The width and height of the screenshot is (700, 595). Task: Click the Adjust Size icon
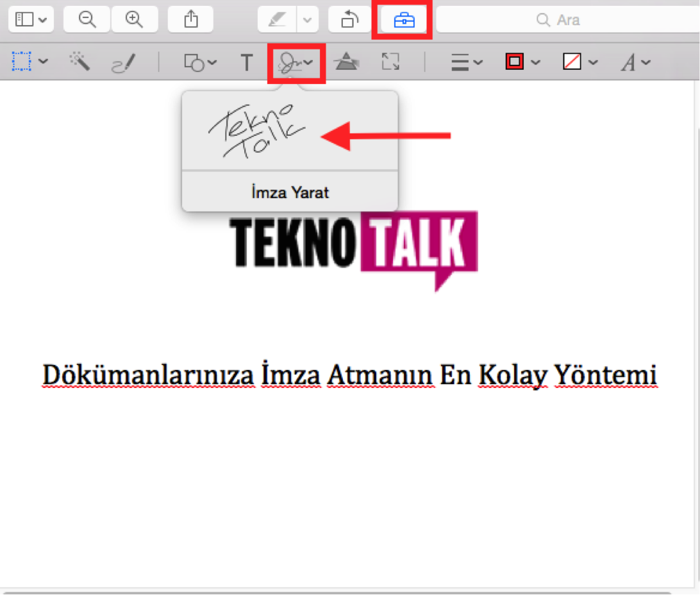point(390,62)
